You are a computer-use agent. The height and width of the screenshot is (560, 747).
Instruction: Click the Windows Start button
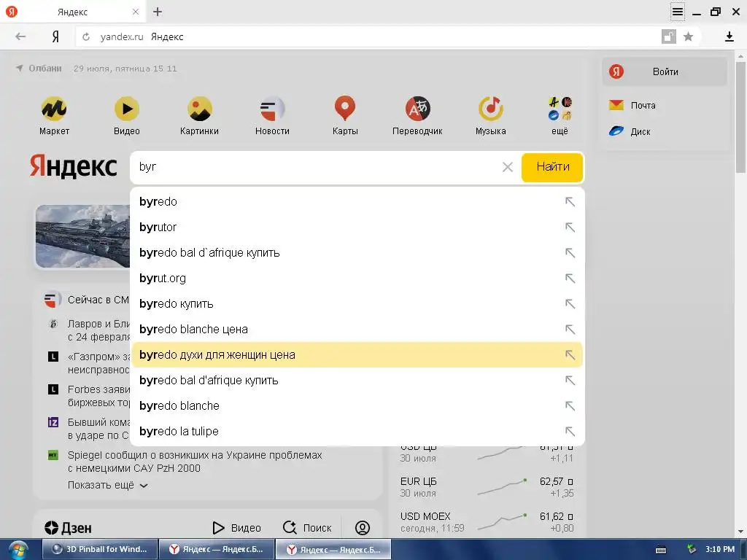(18, 550)
